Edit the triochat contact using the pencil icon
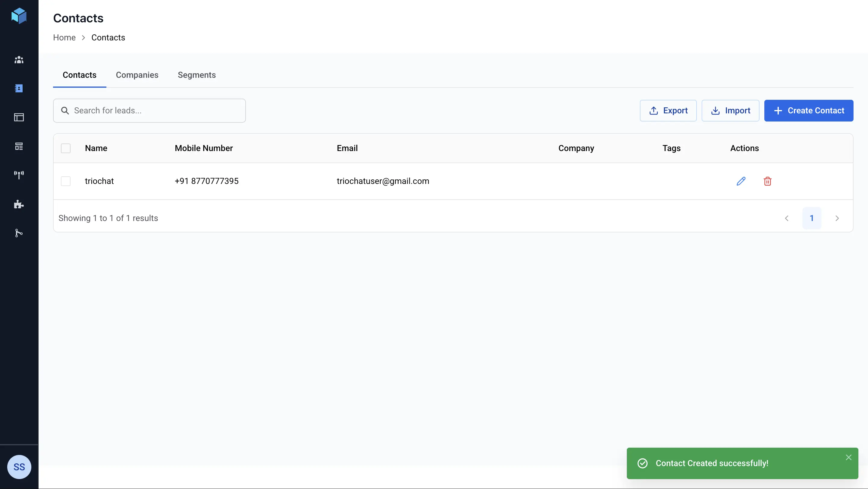This screenshot has width=868, height=489. coord(741,181)
